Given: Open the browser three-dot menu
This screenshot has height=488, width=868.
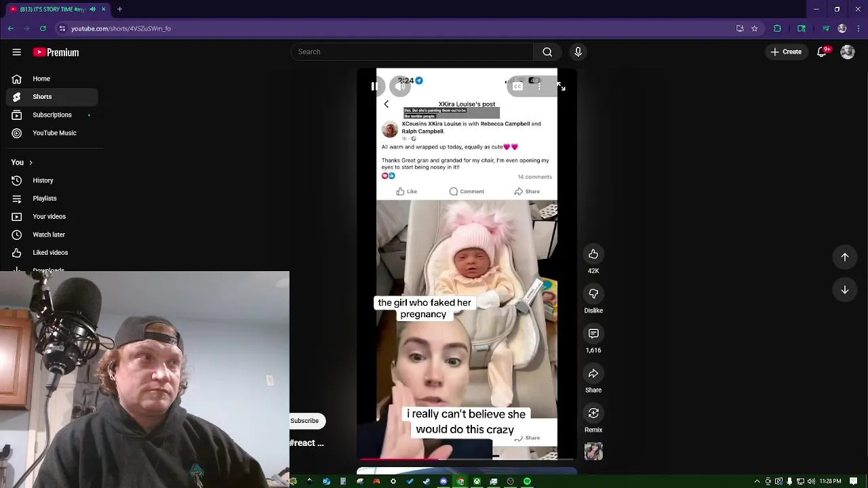Looking at the screenshot, I should pos(858,28).
